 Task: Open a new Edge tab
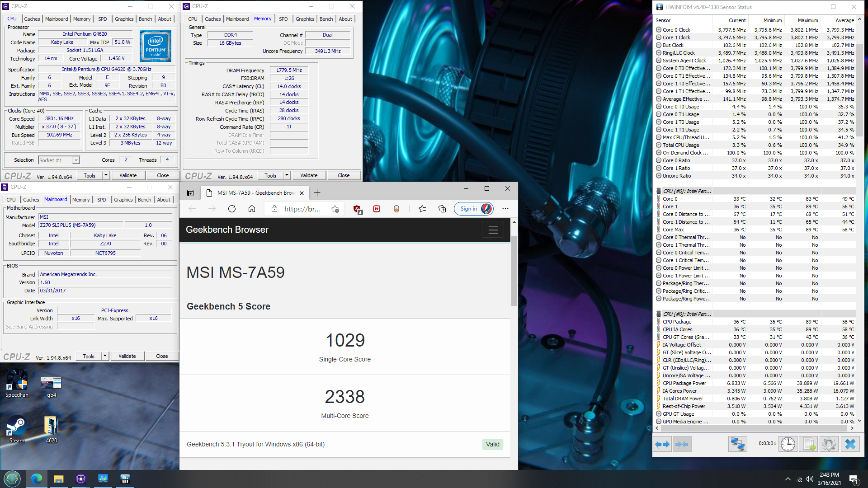tap(317, 193)
